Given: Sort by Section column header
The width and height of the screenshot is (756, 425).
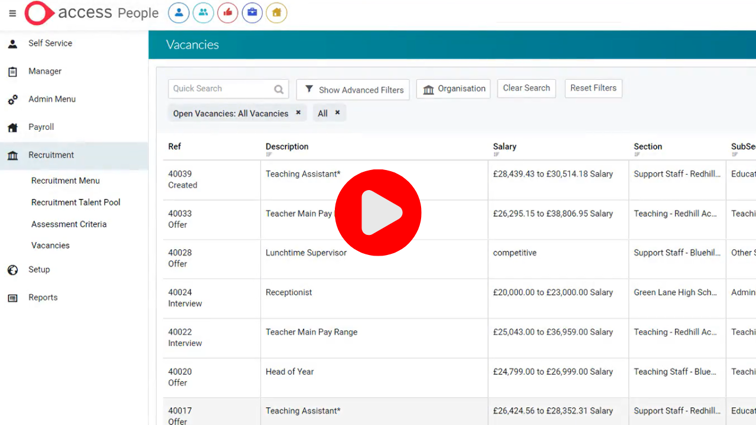Looking at the screenshot, I should 648,147.
